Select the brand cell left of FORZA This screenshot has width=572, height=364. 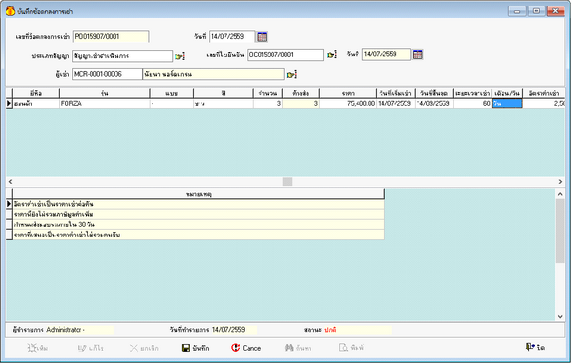click(36, 104)
